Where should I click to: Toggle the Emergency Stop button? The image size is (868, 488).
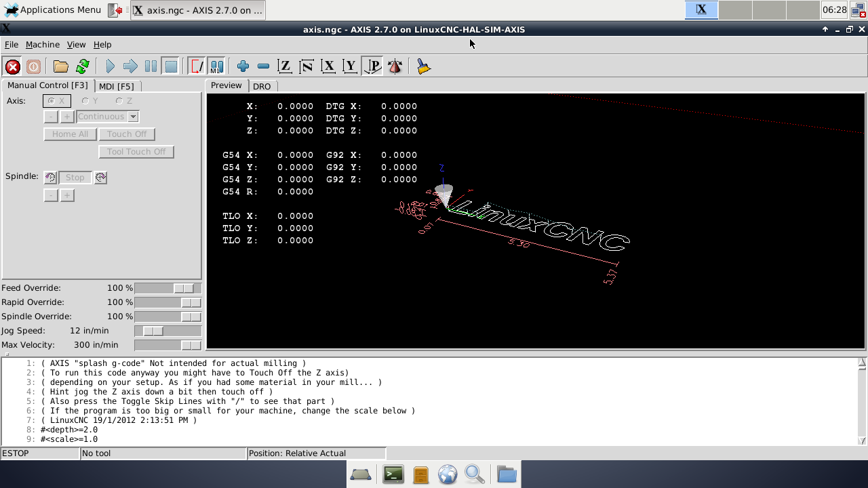[x=12, y=66]
